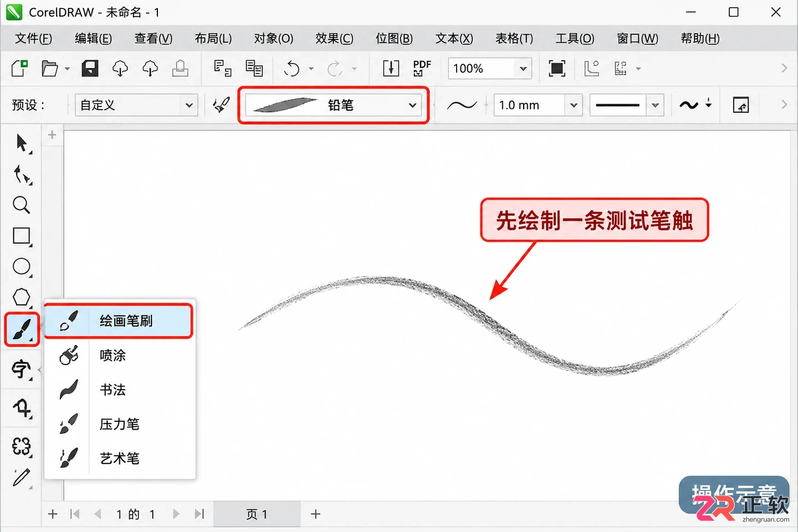Choose 喷涂 from the flyout

tap(120, 355)
